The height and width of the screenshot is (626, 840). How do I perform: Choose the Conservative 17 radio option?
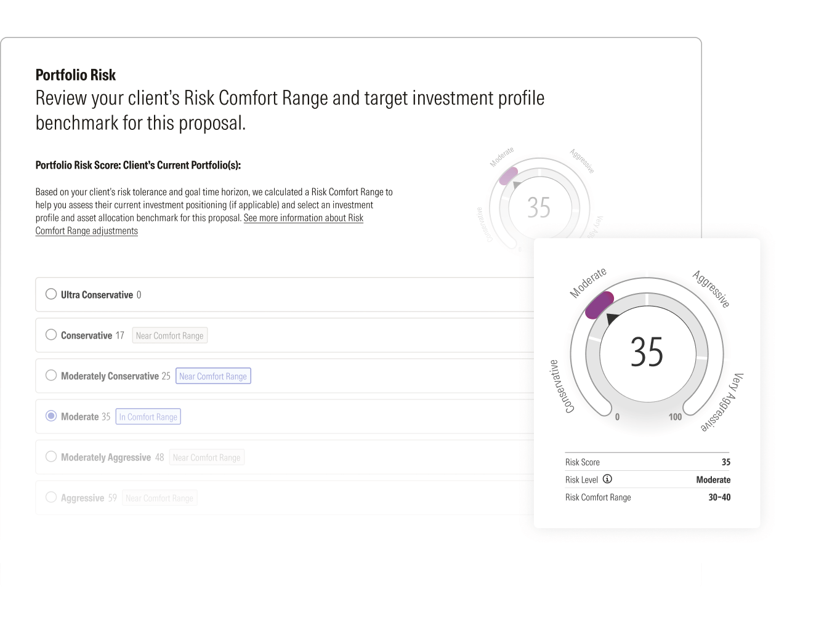click(x=51, y=335)
